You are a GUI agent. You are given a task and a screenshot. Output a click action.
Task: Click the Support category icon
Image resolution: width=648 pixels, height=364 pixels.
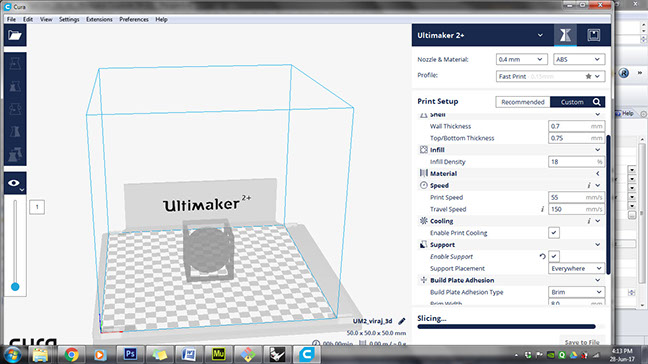pyautogui.click(x=424, y=245)
